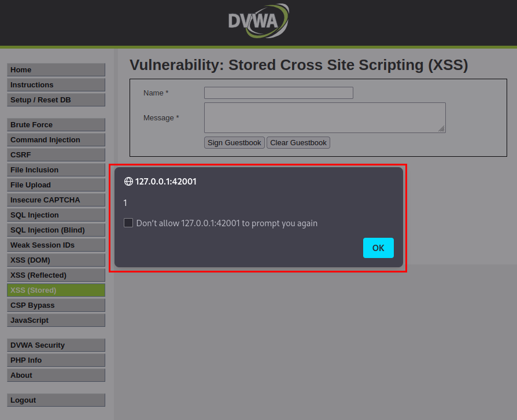Open DVWA Security settings
Screen dimensions: 517x420
pos(56,345)
